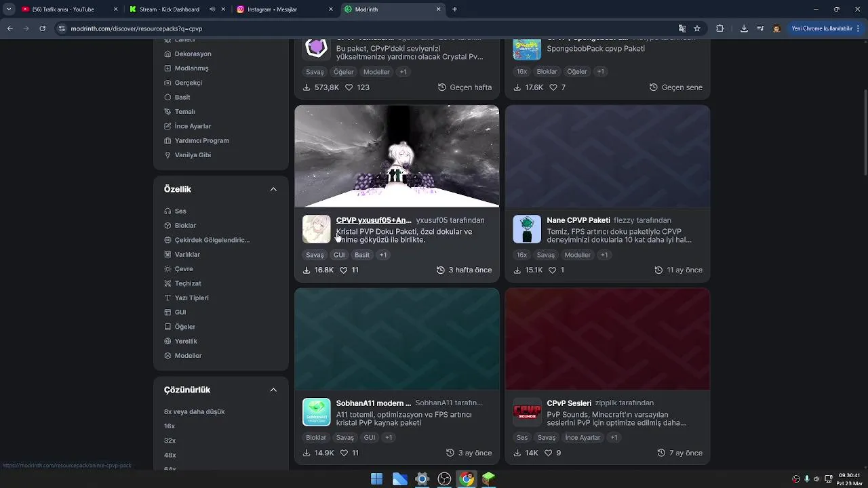Open the Chrome extensions puzzle icon
868x488 pixels.
click(x=720, y=28)
